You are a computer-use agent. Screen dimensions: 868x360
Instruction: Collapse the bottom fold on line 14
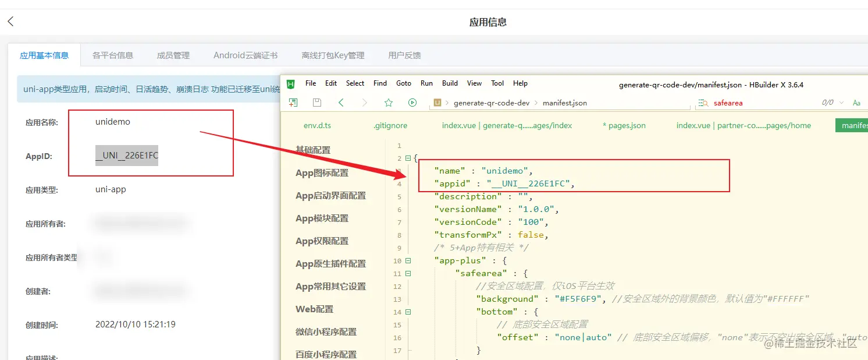408,312
